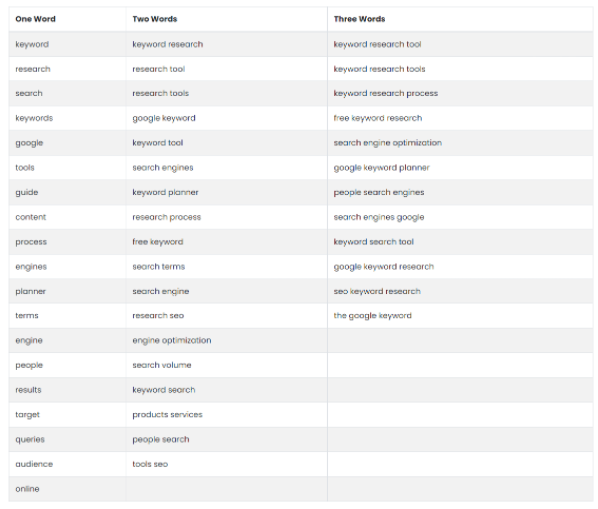Select the 'guide' one-word cell
The height and width of the screenshot is (509, 598).
[x=27, y=192]
